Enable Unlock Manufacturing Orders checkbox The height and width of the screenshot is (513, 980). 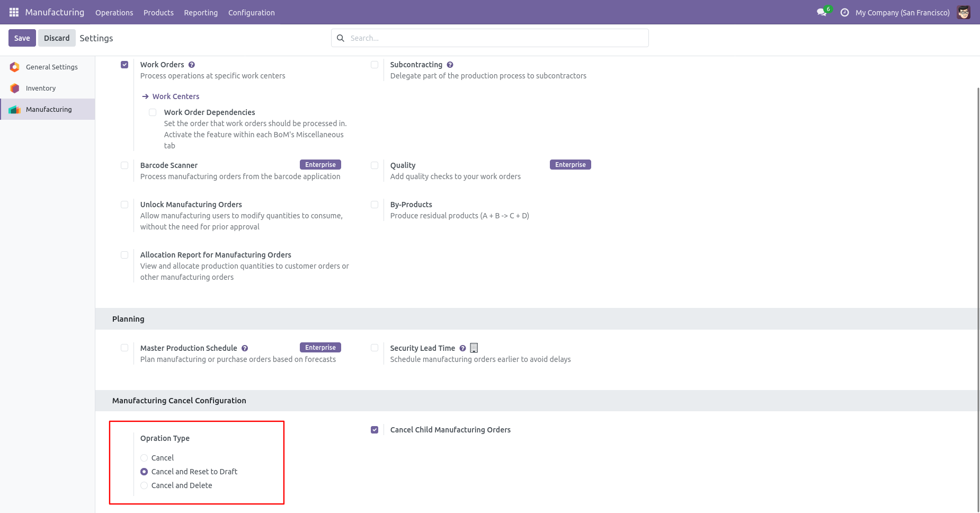124,205
